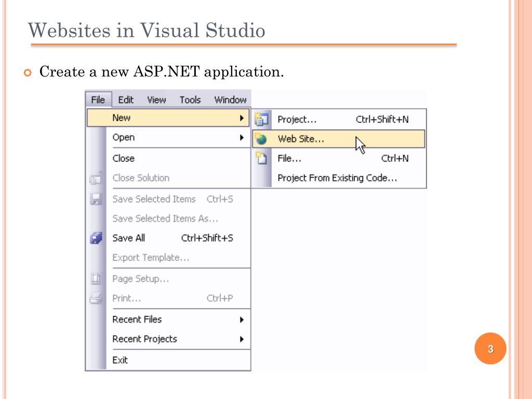The image size is (532, 399).
Task: Click the grayed Close Solution icon
Action: click(96, 178)
